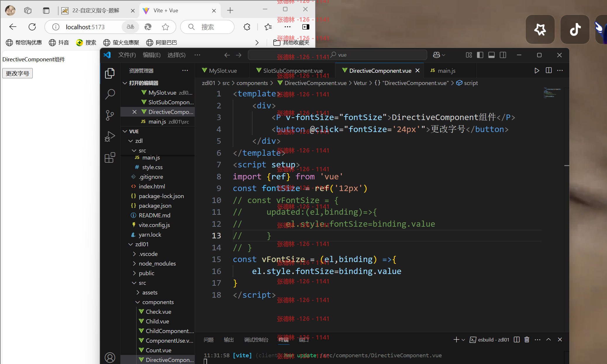Collapse the zdl folder

pyautogui.click(x=131, y=141)
